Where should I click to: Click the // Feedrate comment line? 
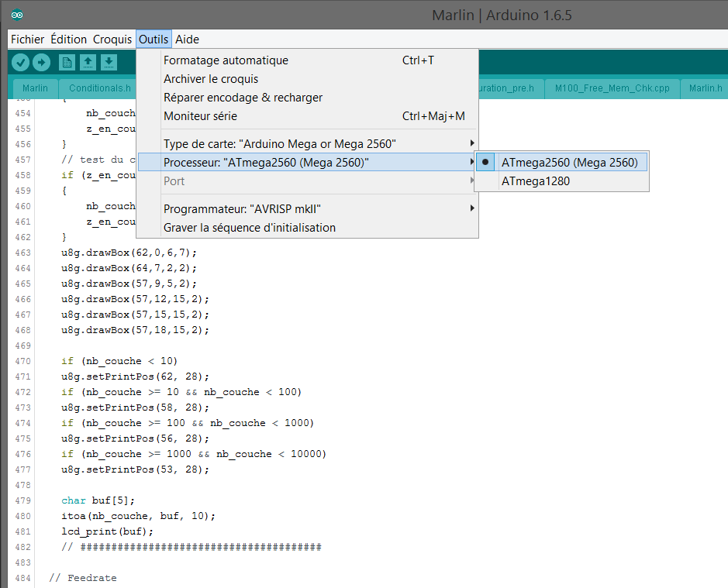tap(83, 578)
